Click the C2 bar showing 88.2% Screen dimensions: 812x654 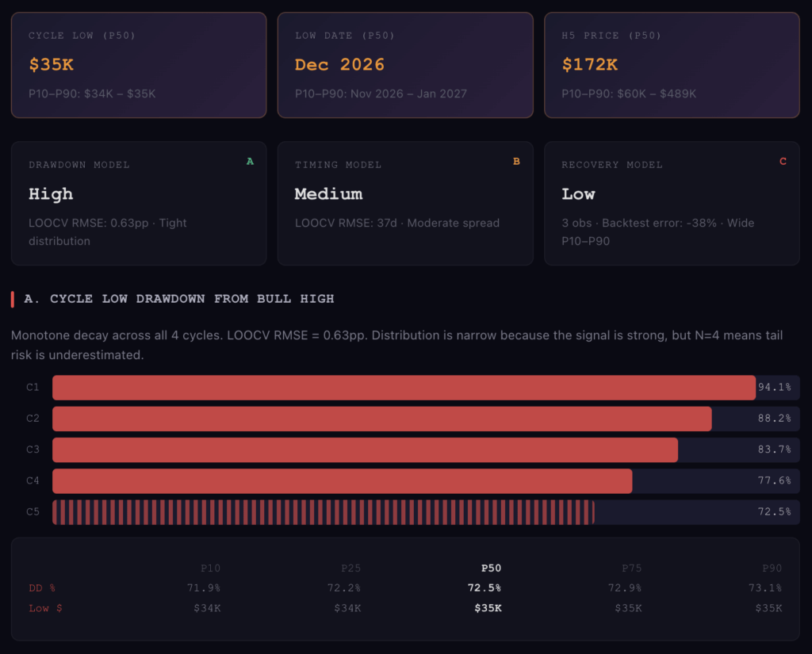pos(381,419)
